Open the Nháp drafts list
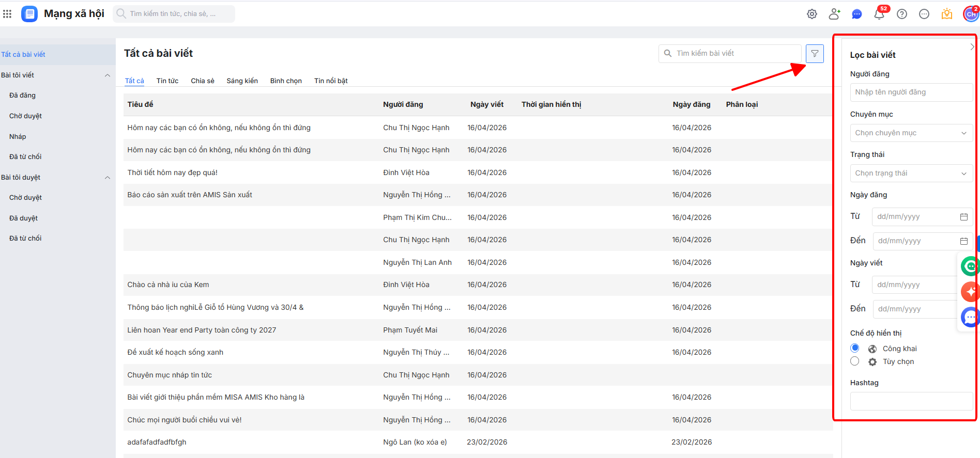Screen dimensions: 980x458 coord(18,137)
